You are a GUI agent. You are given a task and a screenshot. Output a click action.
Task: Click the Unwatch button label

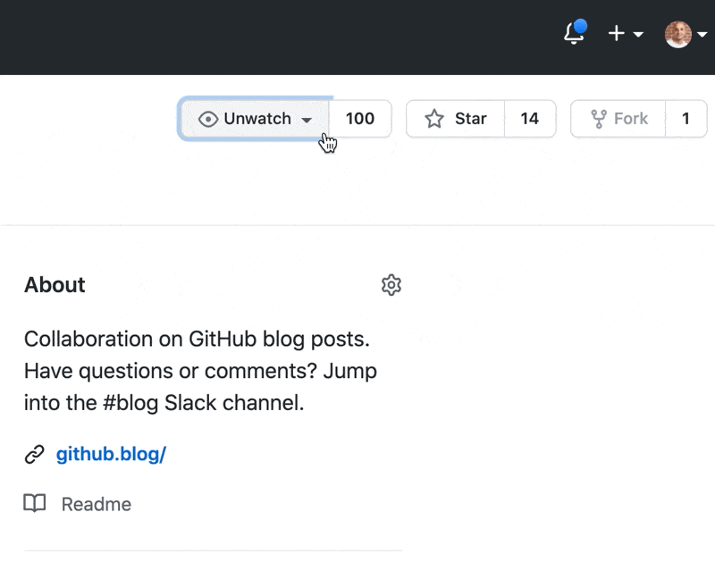click(x=257, y=119)
